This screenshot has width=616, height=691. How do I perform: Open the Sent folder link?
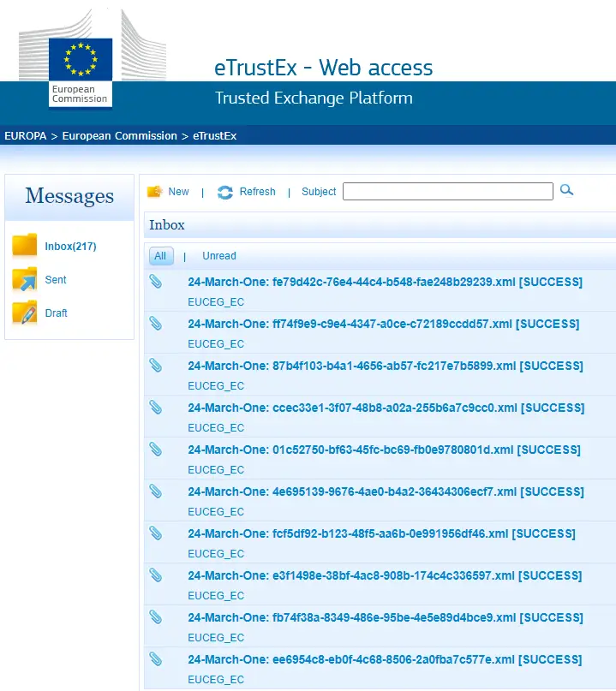tap(56, 280)
